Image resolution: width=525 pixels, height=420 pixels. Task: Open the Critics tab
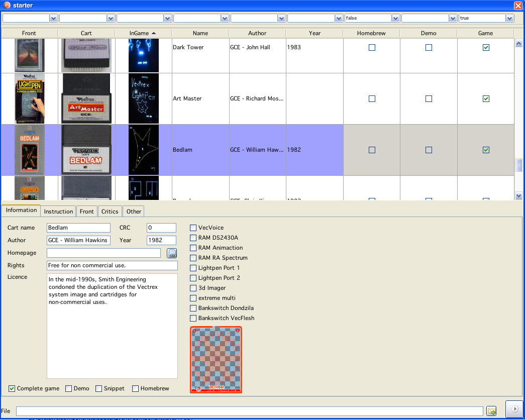point(110,212)
